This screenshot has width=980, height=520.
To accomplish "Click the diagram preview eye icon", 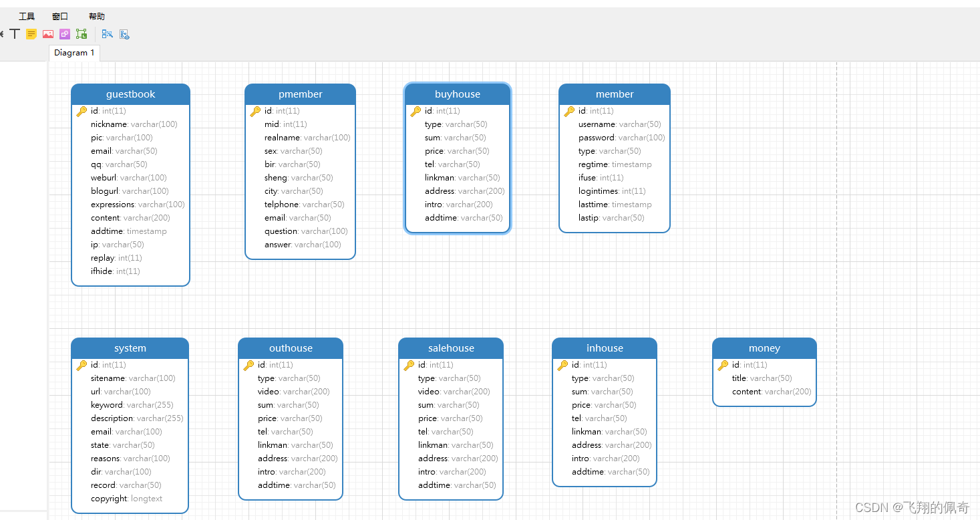I will [124, 33].
